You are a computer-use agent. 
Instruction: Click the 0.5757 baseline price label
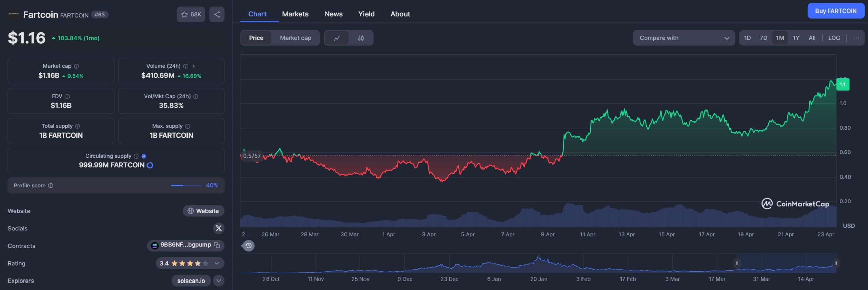pos(252,156)
